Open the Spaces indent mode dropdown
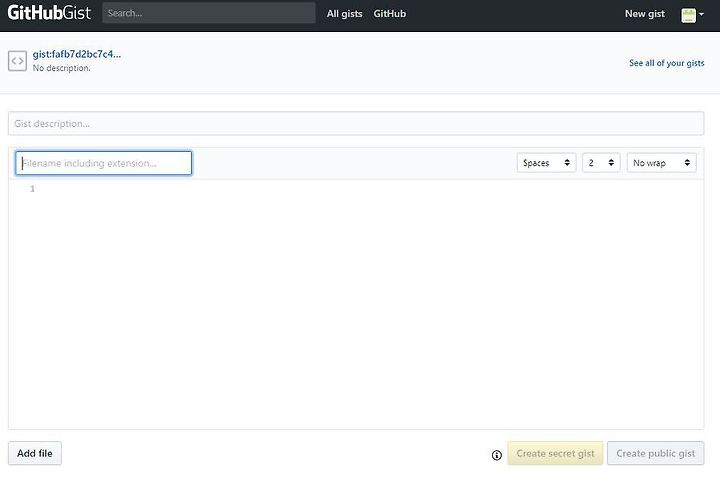Image resolution: width=720 pixels, height=478 pixels. coord(546,163)
